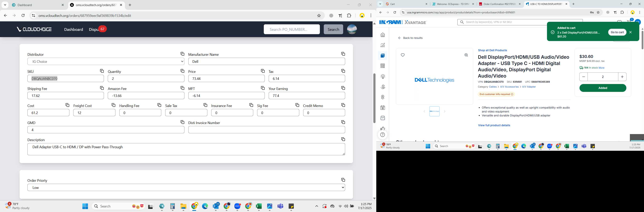Open the Cables category link
644x212 pixels.
[493, 87]
